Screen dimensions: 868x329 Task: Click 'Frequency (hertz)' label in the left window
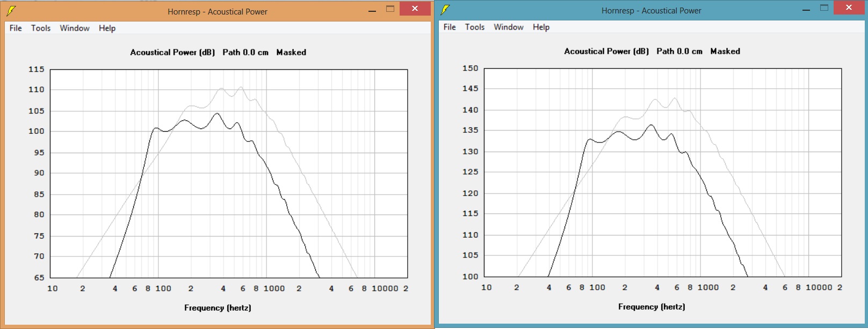pos(218,307)
